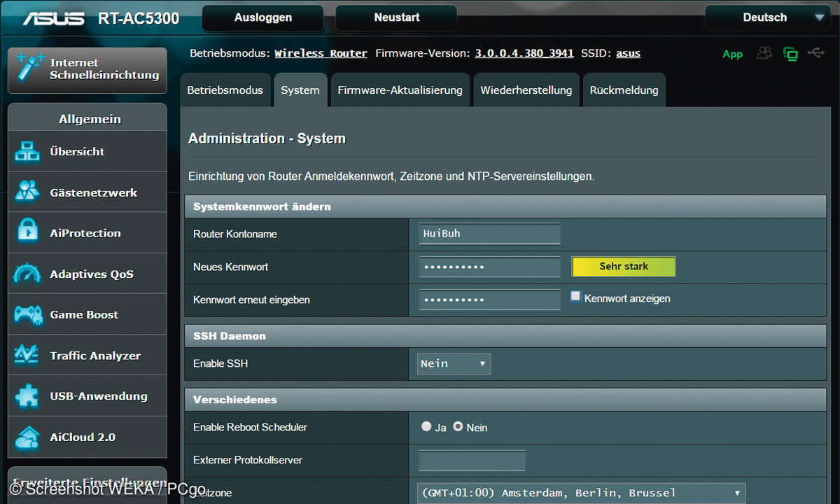The height and width of the screenshot is (504, 840).
Task: Open the Gästenetzwerk menu item
Action: coord(87,192)
